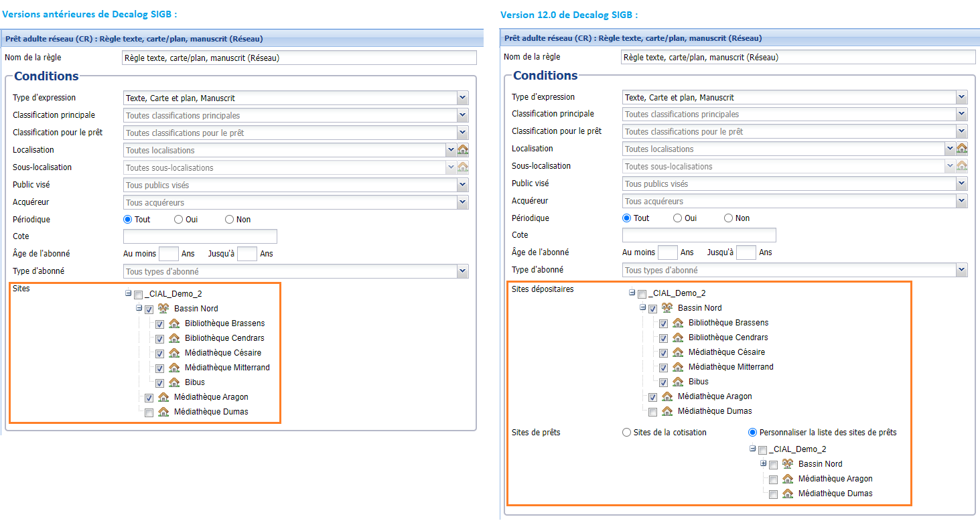Uncheck Médiathèque Mitterrand under Sites dépositaires
The image size is (980, 523).
[663, 368]
